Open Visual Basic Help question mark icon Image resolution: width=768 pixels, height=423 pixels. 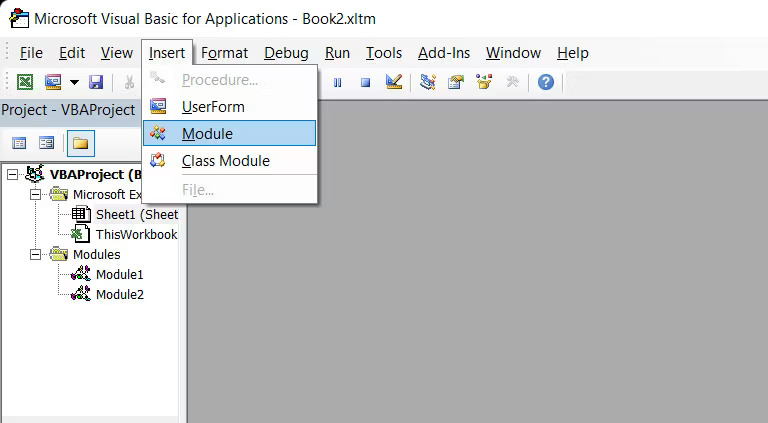pos(546,82)
